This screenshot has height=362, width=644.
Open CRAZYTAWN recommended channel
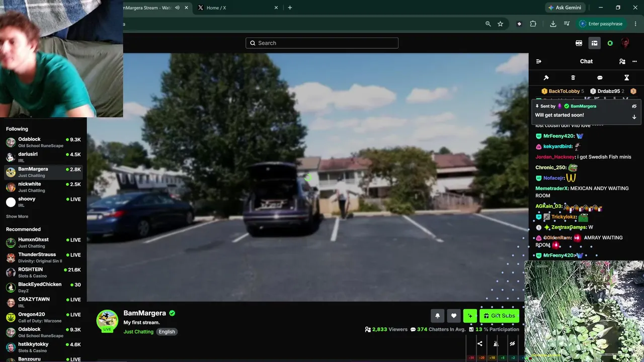click(43, 302)
